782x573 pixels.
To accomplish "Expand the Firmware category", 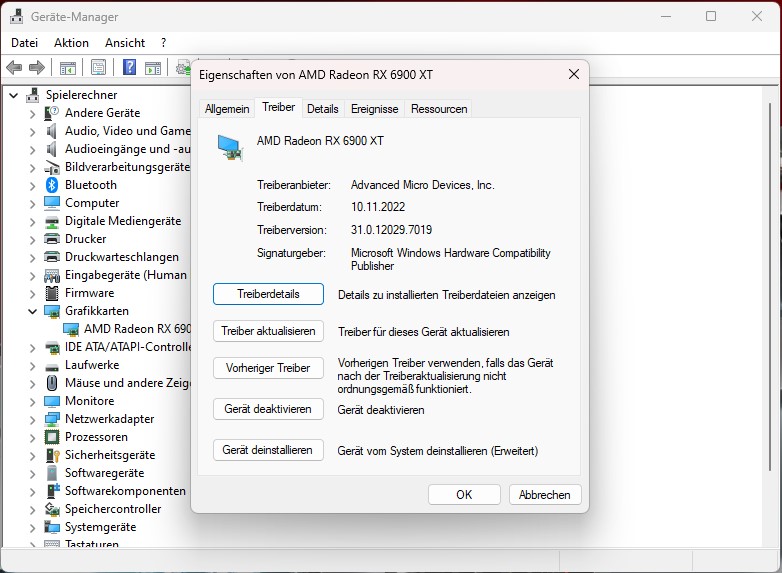I will pyautogui.click(x=32, y=293).
